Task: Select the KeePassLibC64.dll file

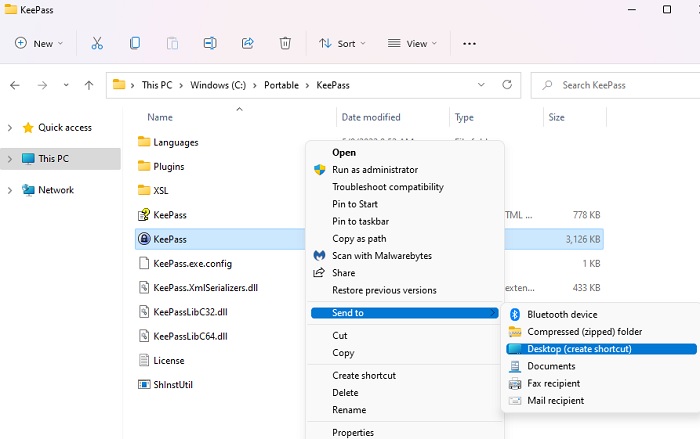Action: 190,336
